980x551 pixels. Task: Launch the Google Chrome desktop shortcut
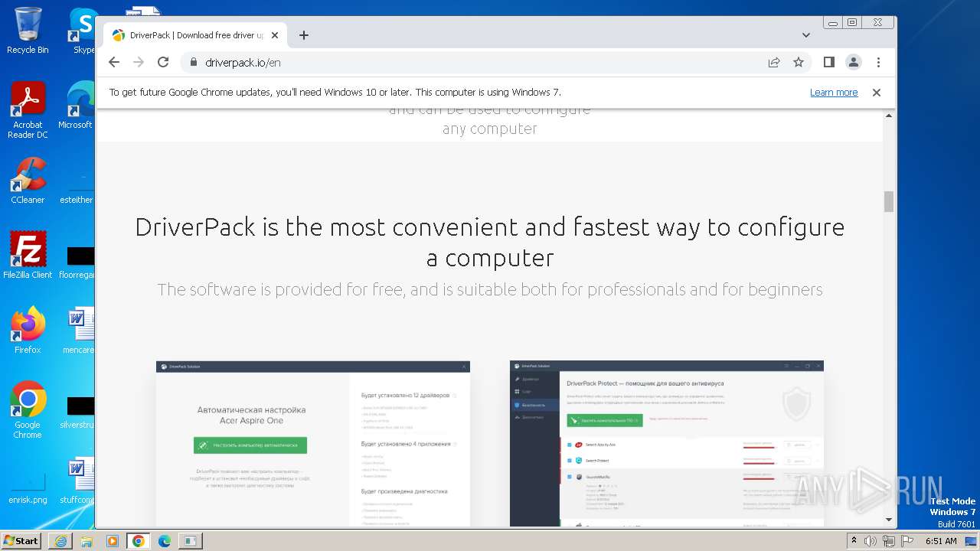coord(28,410)
